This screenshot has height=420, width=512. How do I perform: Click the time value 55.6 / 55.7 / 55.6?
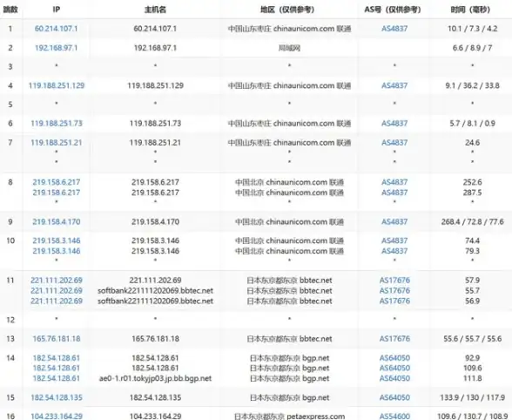click(x=472, y=339)
